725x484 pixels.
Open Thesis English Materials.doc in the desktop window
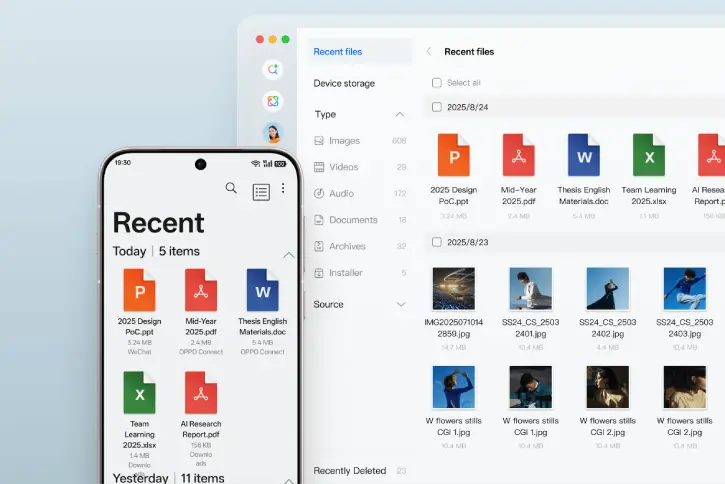pos(584,155)
